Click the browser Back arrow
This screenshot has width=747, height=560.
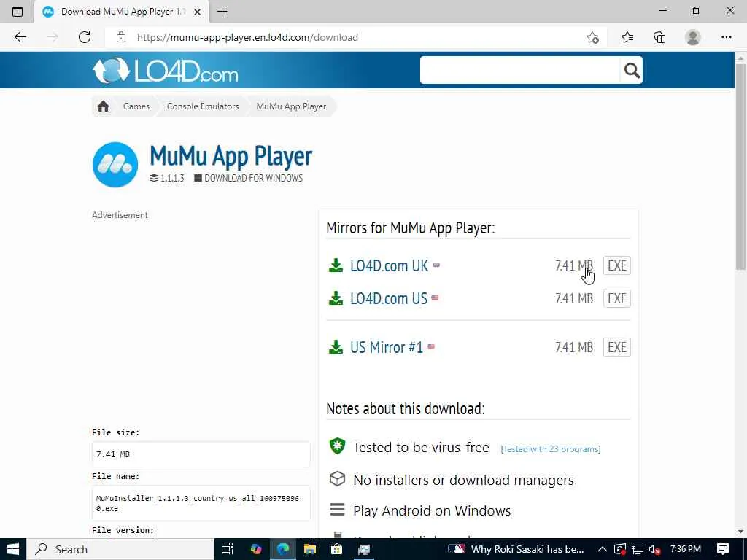pyautogui.click(x=20, y=37)
